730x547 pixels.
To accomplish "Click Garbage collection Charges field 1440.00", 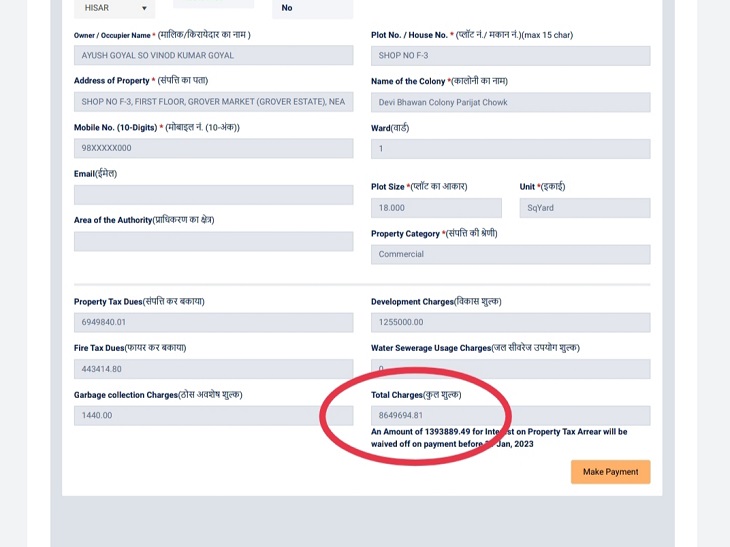I will point(213,415).
